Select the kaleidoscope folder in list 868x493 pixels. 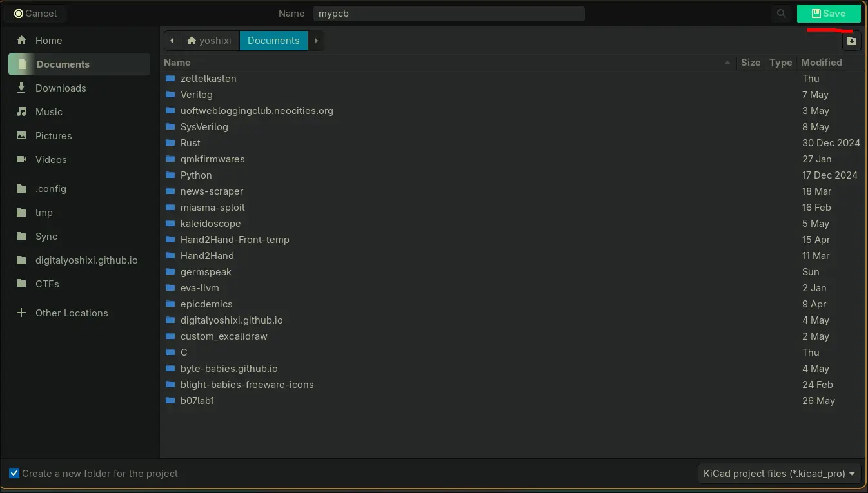(x=210, y=224)
